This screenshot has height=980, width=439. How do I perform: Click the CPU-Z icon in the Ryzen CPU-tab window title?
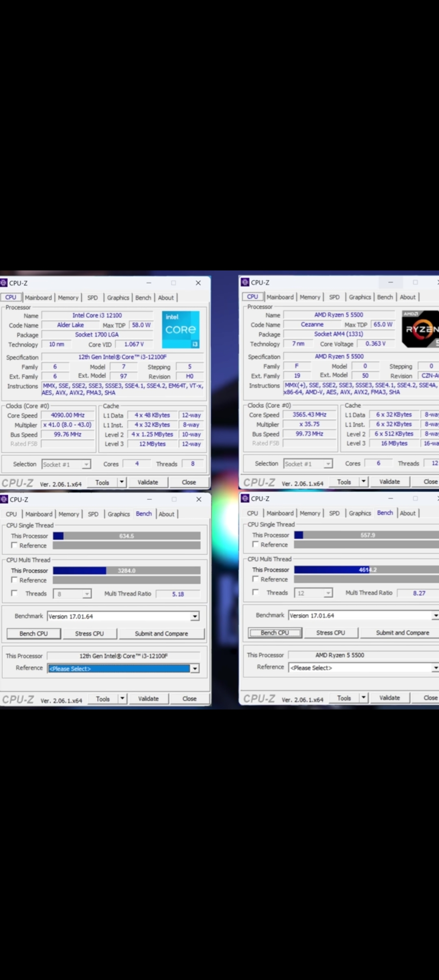point(245,282)
